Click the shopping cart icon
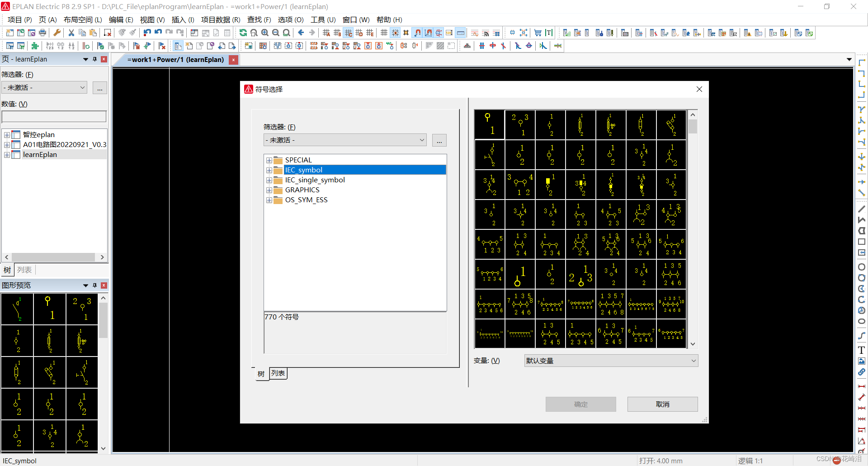Viewport: 868px width, 466px height. coord(538,33)
